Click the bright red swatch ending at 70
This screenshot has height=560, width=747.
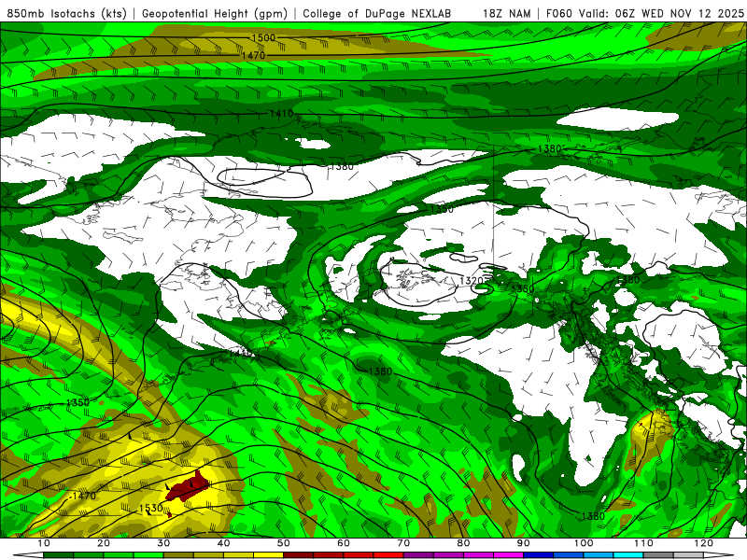tap(388, 555)
